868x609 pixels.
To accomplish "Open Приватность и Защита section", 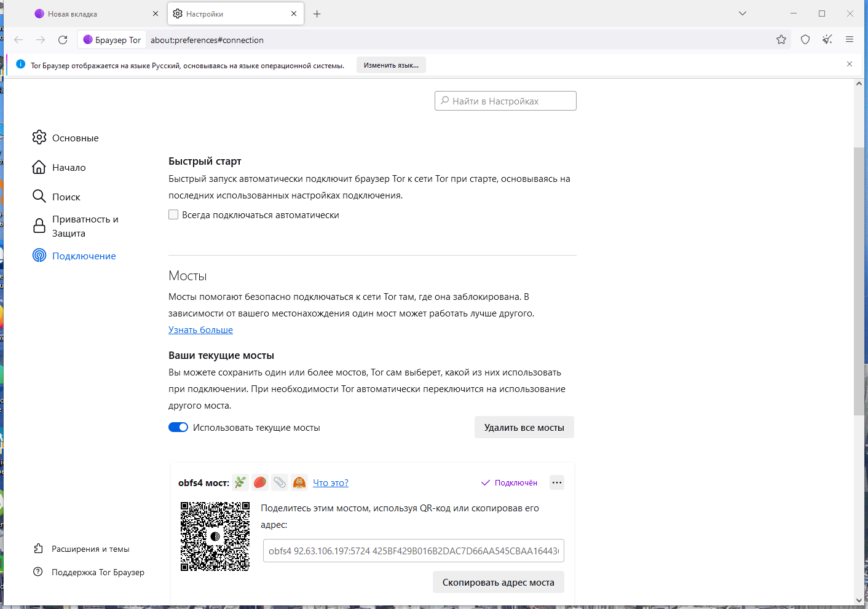I will coord(76,226).
